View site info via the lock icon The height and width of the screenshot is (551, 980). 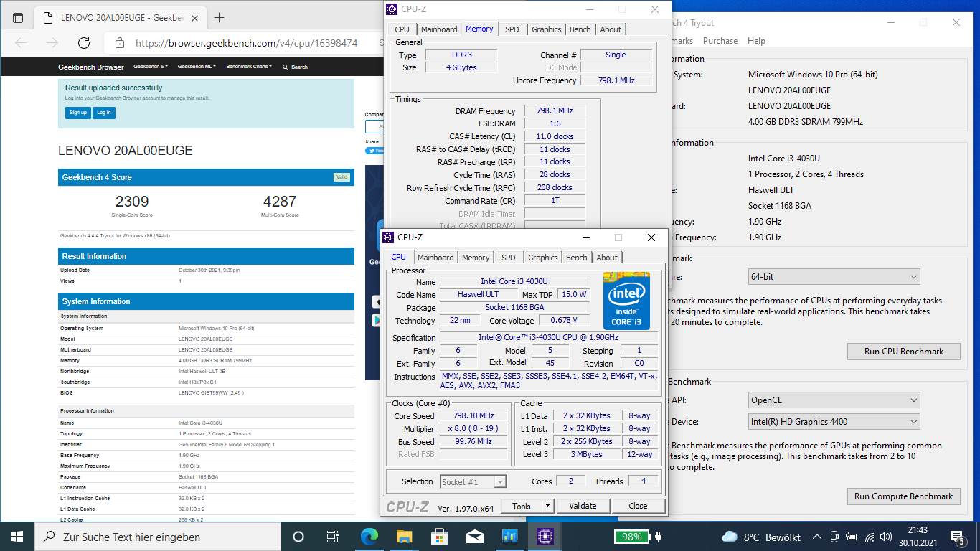coord(120,43)
